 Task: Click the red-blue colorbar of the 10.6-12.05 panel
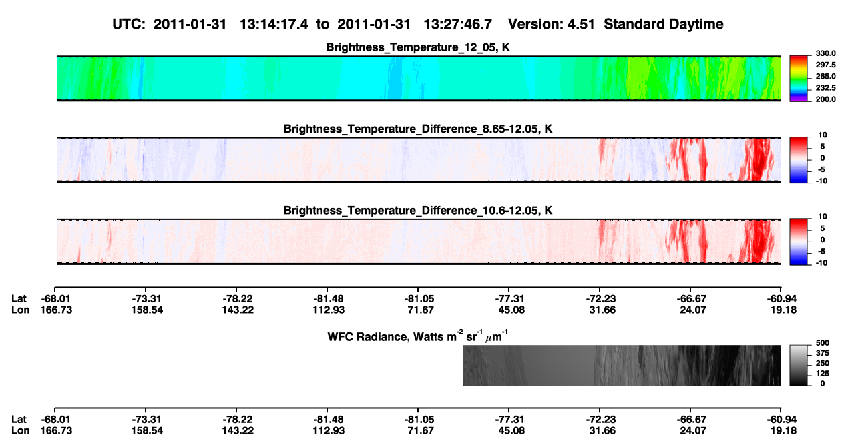pyautogui.click(x=799, y=241)
